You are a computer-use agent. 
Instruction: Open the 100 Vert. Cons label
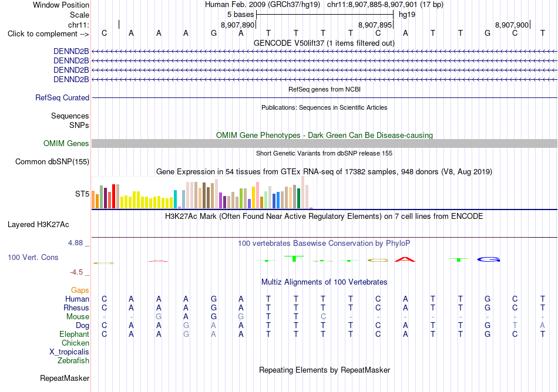click(x=33, y=257)
